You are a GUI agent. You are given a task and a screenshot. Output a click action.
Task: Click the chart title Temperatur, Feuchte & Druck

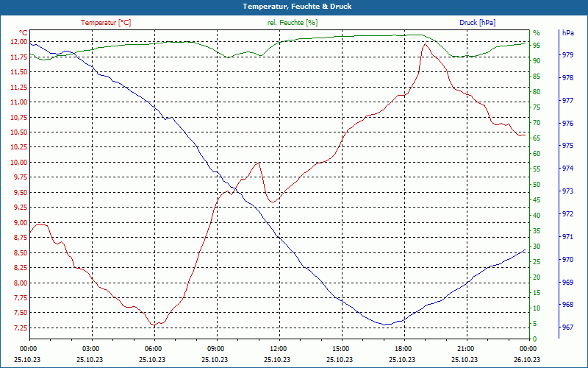pyautogui.click(x=297, y=7)
